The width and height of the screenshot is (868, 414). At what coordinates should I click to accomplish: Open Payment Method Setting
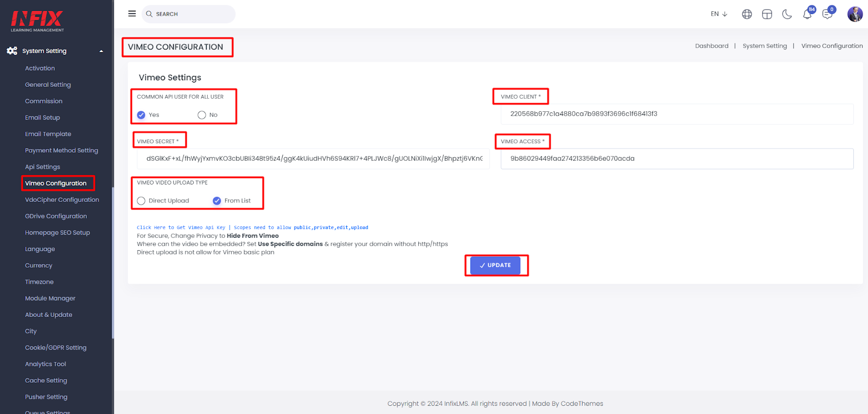61,150
